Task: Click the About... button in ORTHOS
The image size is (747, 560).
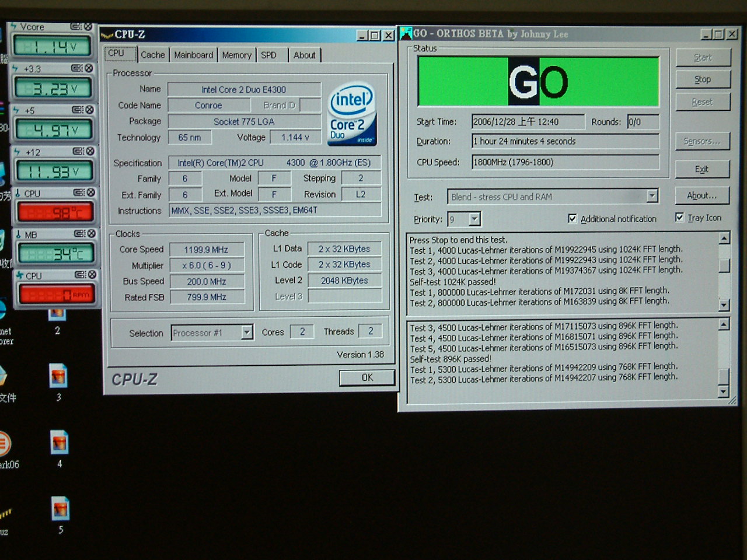Action: click(x=702, y=195)
